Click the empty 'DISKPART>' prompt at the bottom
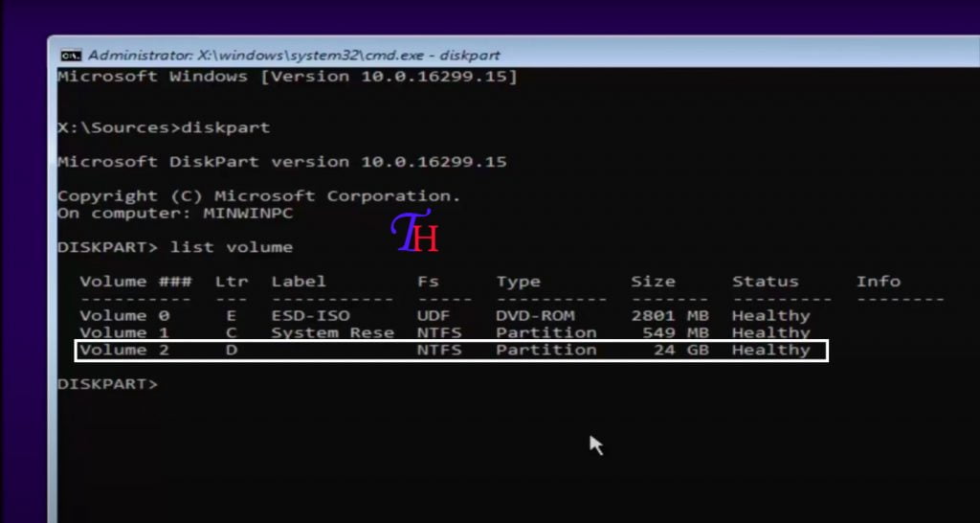Viewport: 980px width, 523px height. [108, 384]
